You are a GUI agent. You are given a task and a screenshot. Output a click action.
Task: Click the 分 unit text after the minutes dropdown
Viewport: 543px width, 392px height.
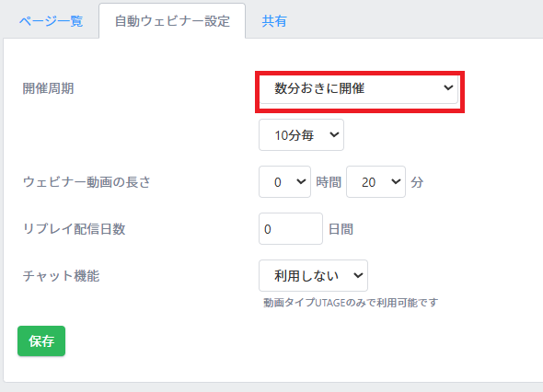(417, 182)
